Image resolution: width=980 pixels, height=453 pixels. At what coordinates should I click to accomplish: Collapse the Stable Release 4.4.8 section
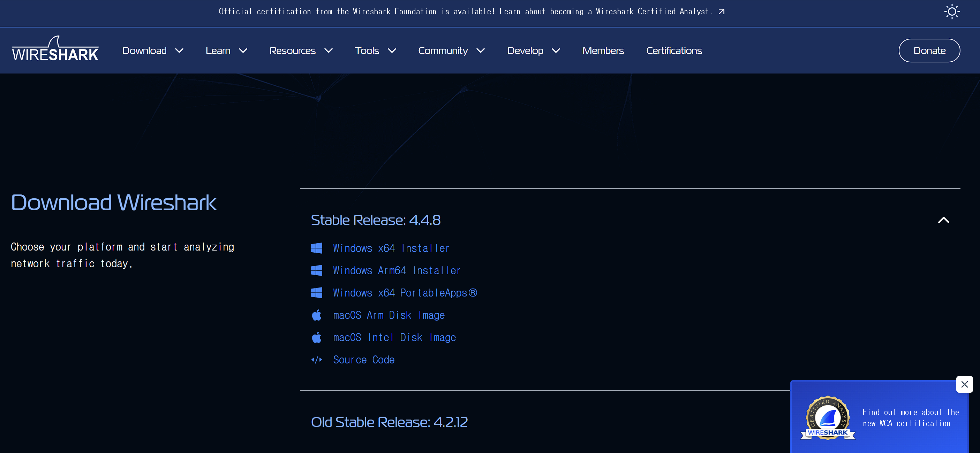coord(943,220)
